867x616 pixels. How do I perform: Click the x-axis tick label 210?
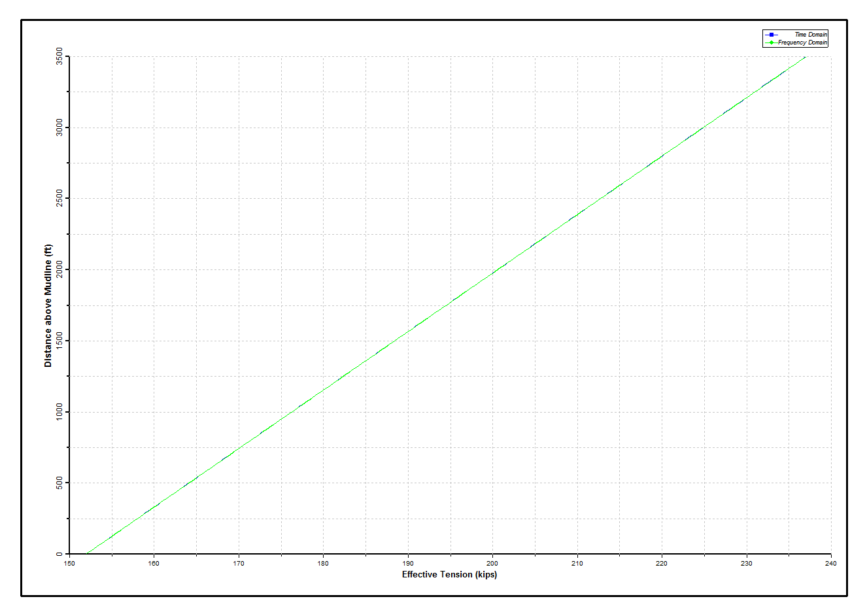click(577, 563)
